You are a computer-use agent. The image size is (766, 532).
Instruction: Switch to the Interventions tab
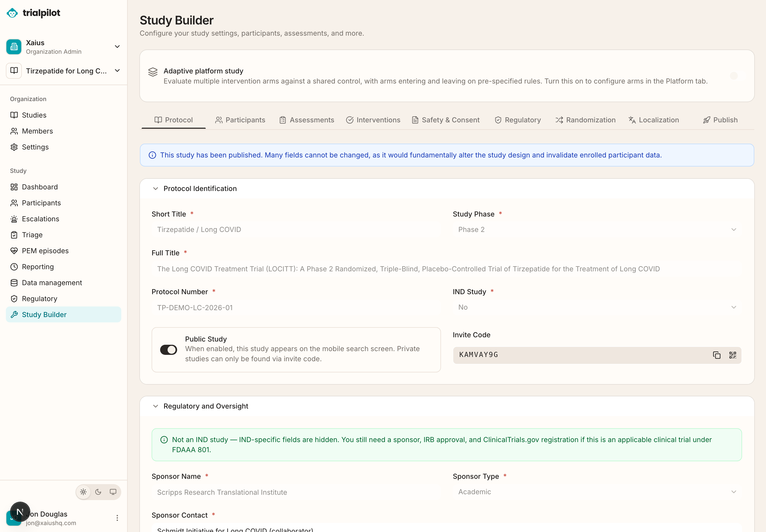coord(373,120)
